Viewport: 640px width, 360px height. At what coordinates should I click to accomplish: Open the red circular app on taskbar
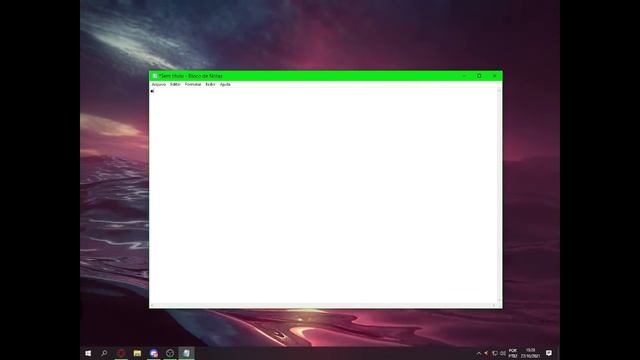click(x=121, y=353)
